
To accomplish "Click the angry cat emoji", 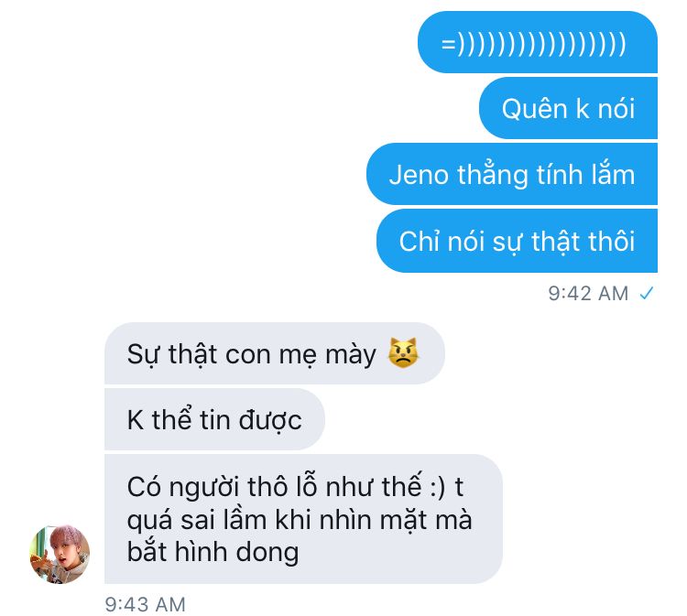I will (403, 353).
